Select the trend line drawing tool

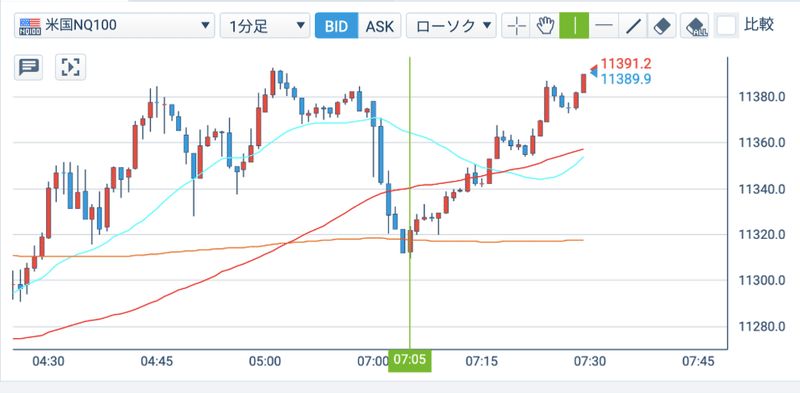point(633,26)
